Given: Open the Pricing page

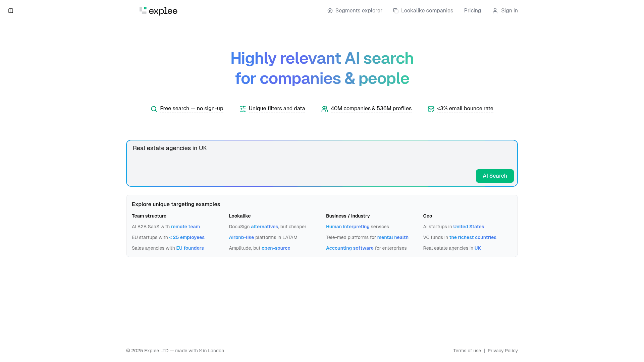Looking at the screenshot, I should (x=472, y=11).
